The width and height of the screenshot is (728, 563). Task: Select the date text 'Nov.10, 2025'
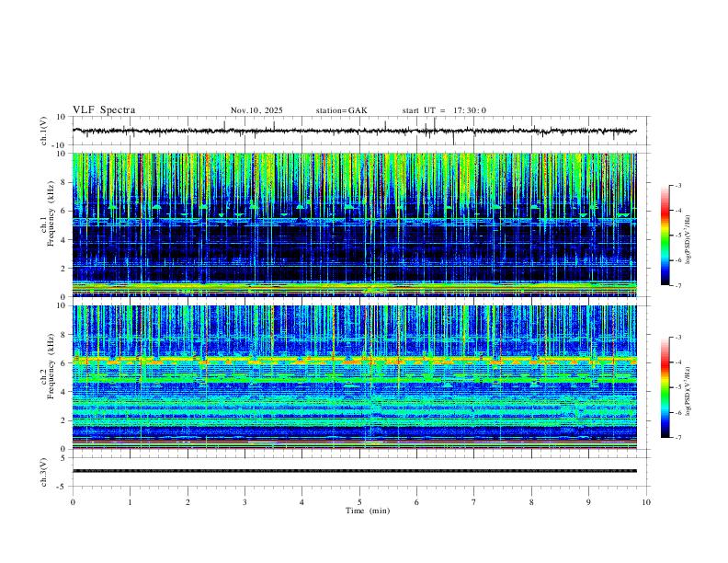pos(256,110)
